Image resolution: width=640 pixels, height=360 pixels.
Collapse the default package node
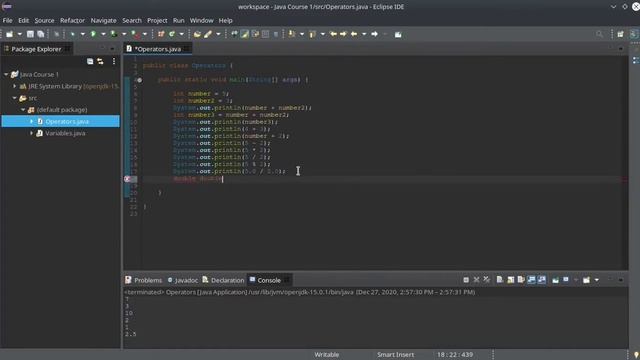coord(23,110)
